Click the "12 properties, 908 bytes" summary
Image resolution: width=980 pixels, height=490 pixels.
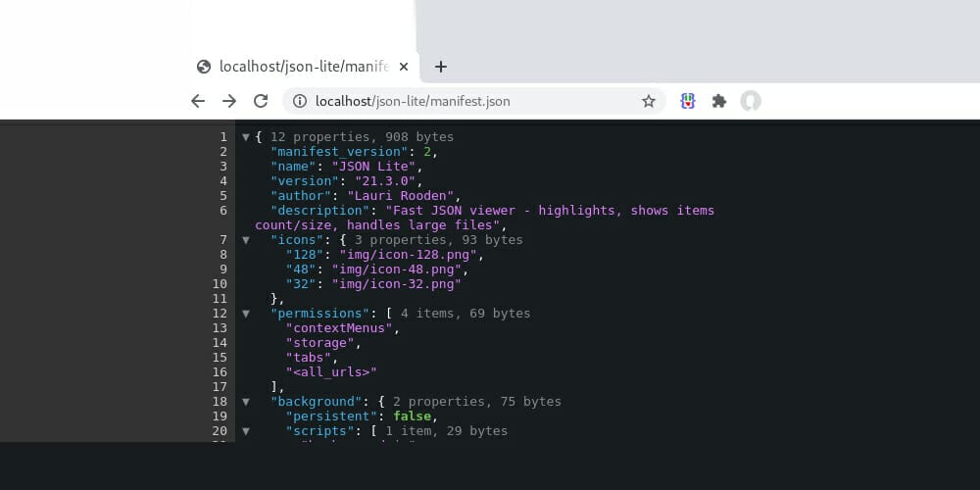coord(362,137)
